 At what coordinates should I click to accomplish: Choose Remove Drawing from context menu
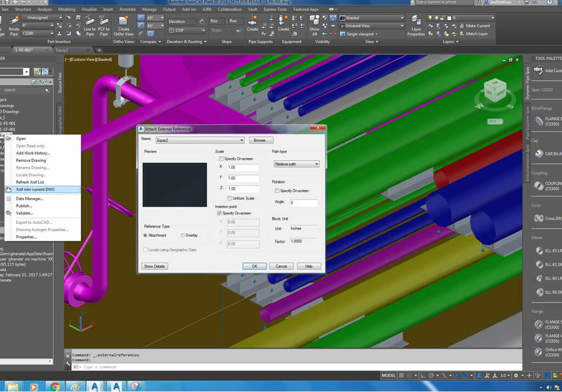[x=43, y=161]
